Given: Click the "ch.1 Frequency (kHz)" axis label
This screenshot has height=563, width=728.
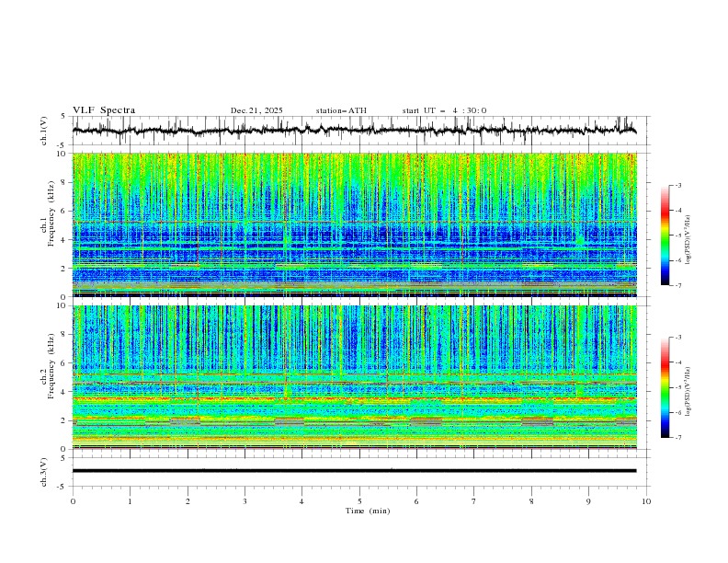Looking at the screenshot, I should click(48, 214).
